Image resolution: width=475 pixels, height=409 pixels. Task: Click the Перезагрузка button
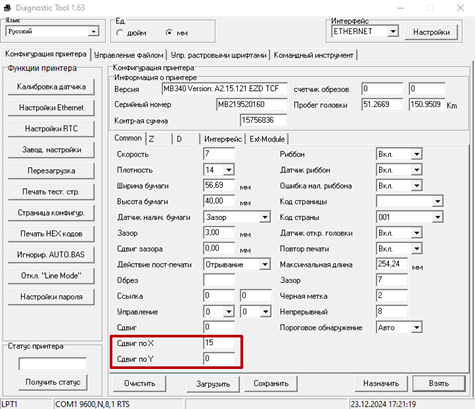(x=51, y=171)
